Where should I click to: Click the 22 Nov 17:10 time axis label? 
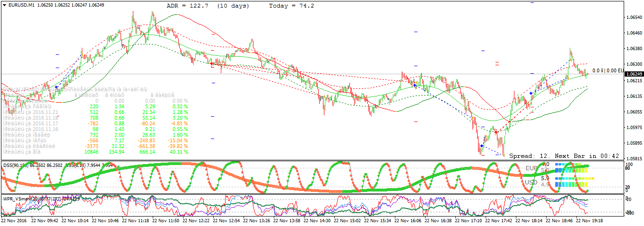469,220
